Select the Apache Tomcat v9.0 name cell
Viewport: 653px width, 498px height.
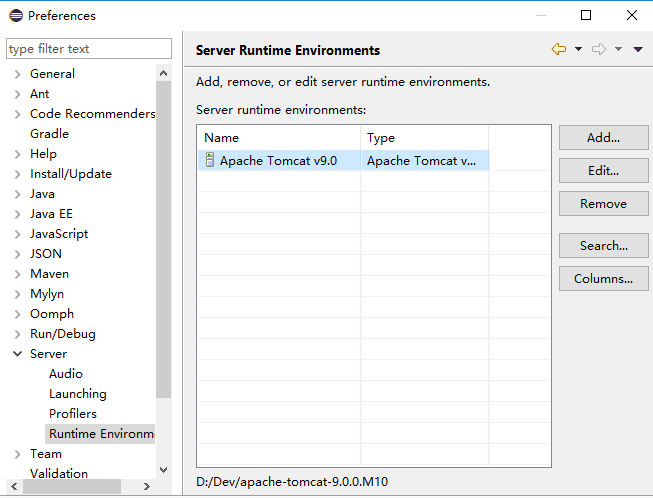click(279, 160)
